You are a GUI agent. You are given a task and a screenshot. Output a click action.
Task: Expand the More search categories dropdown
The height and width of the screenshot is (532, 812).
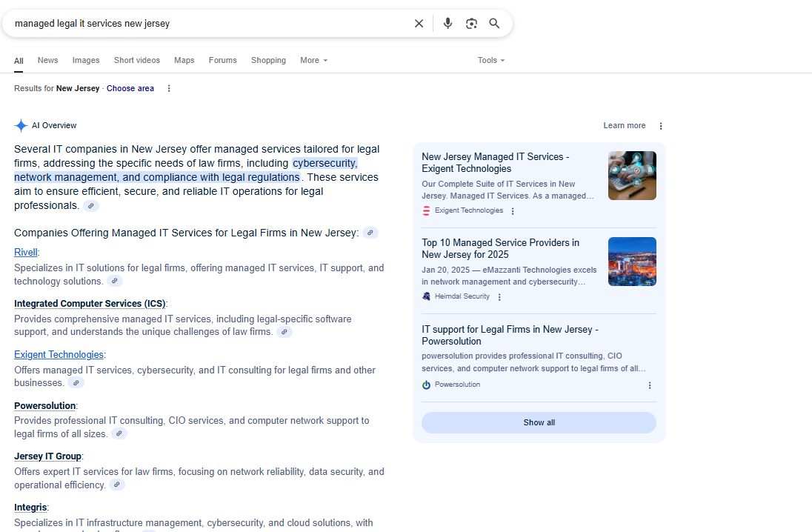pyautogui.click(x=314, y=60)
